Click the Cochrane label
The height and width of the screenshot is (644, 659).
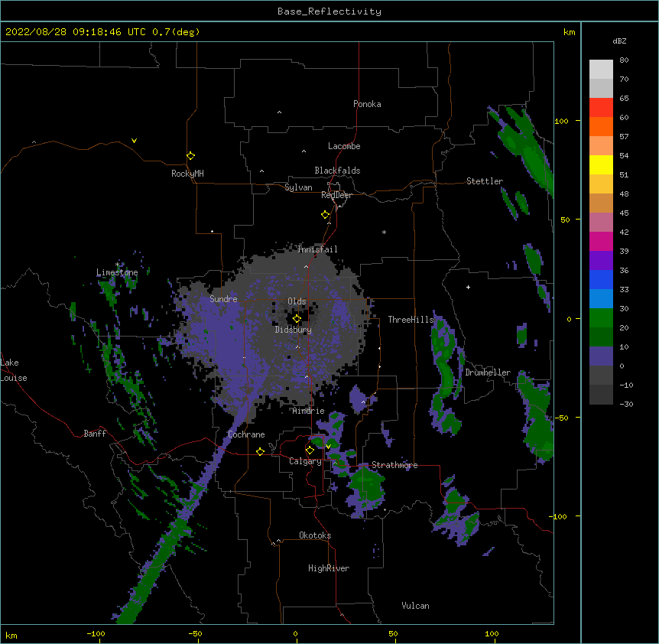tap(246, 434)
